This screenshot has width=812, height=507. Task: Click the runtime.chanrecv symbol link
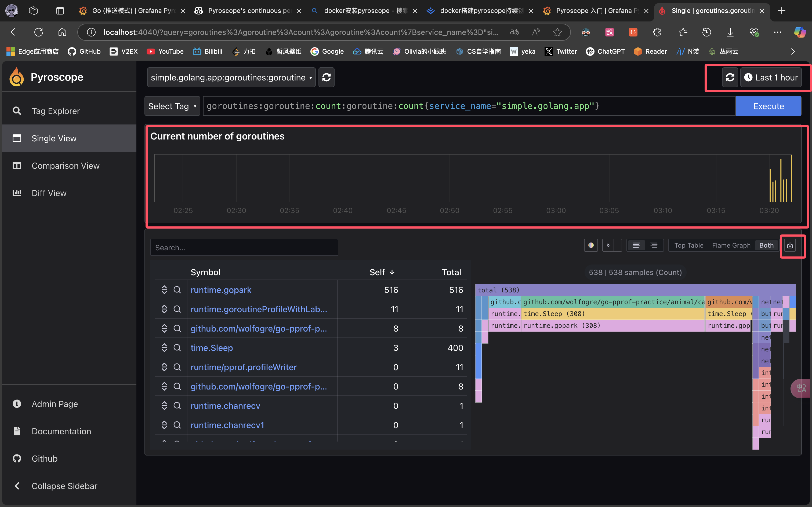tap(225, 406)
